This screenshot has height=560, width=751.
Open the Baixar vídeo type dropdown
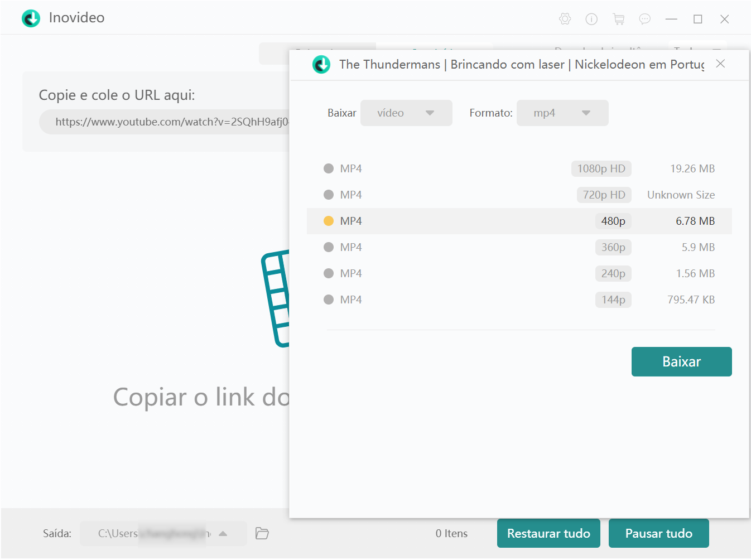pos(406,113)
